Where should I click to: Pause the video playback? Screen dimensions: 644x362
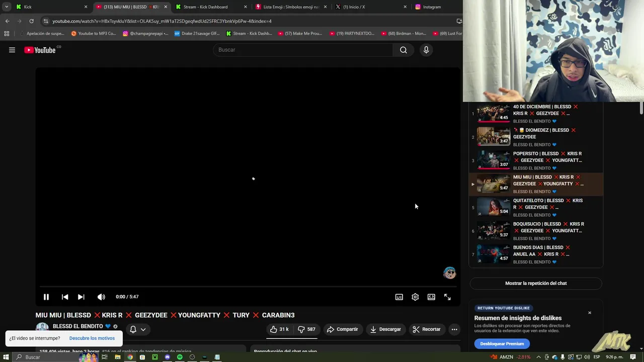click(x=46, y=297)
